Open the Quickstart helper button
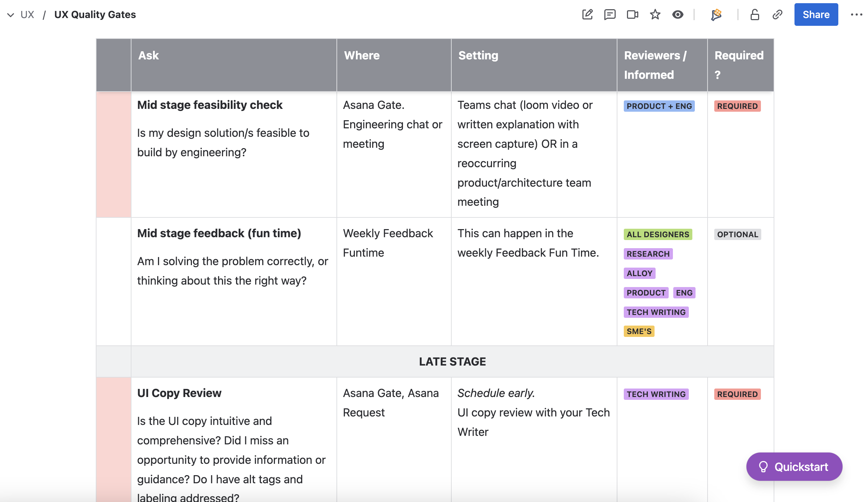The height and width of the screenshot is (502, 868). click(x=801, y=467)
